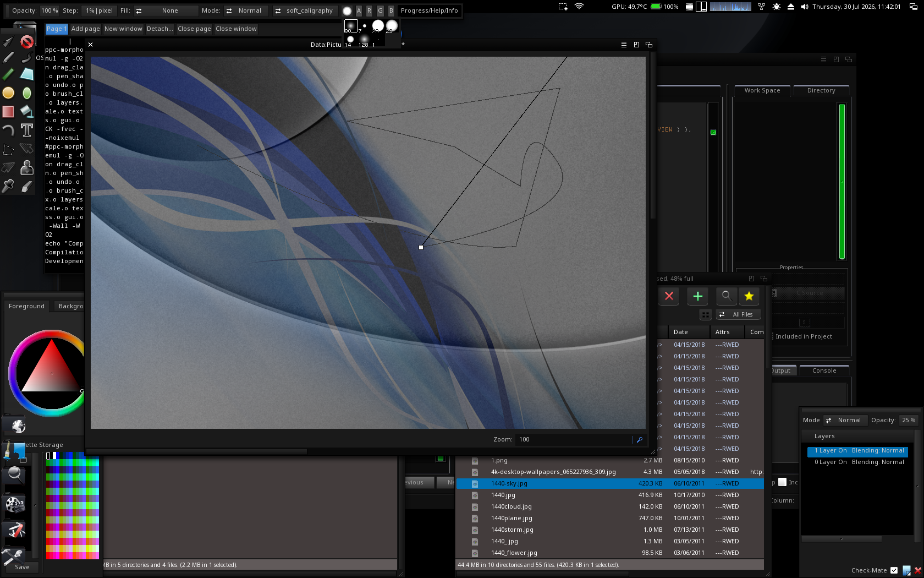The height and width of the screenshot is (578, 924).
Task: Click the New window button
Action: click(123, 29)
